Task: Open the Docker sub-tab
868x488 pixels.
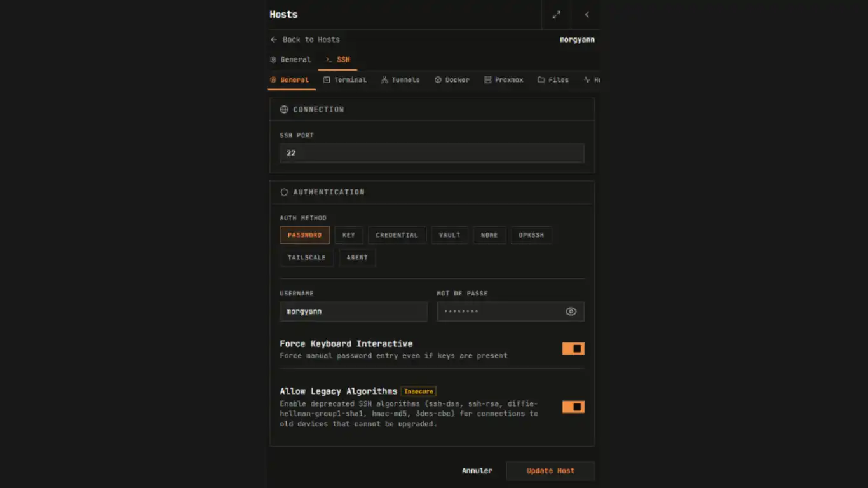Action: click(x=452, y=80)
